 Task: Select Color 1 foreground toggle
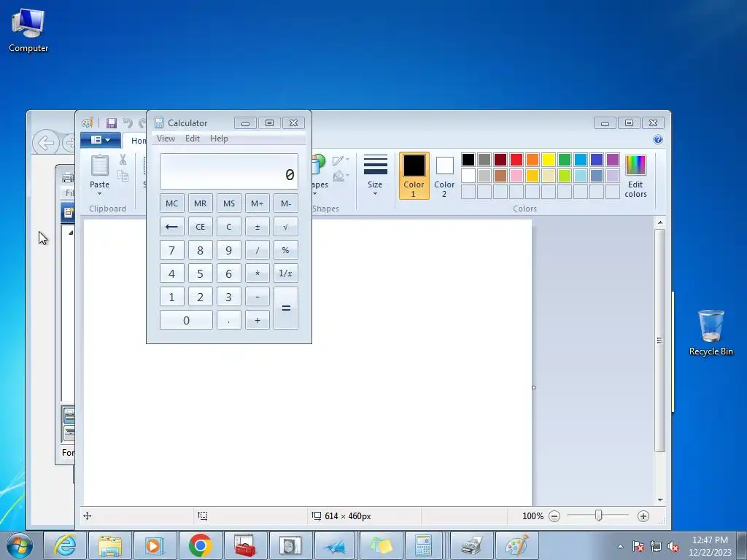414,176
